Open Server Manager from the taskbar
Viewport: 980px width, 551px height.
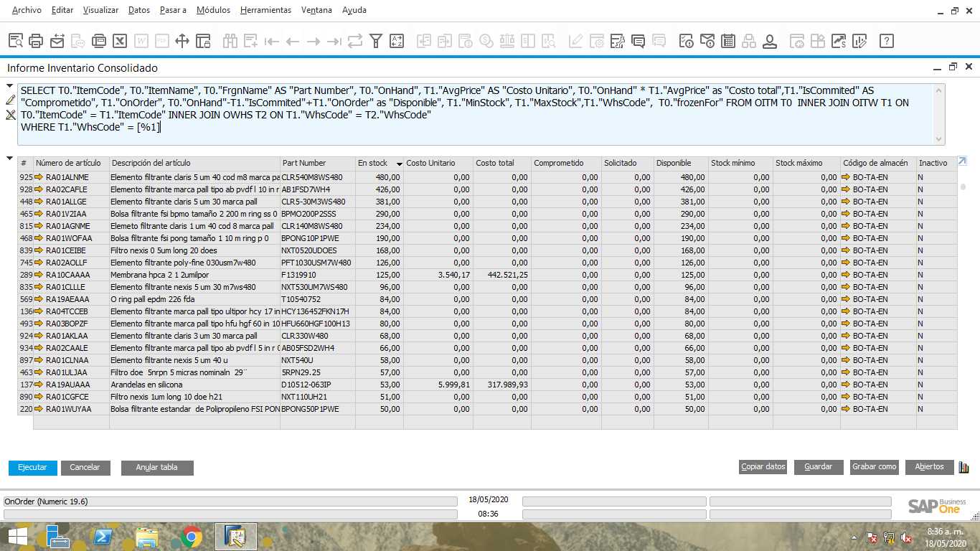(x=57, y=537)
